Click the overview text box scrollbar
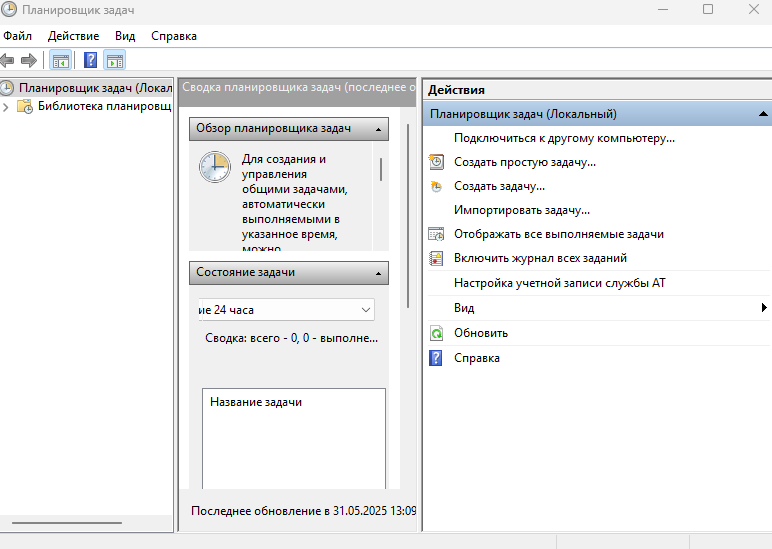772x549 pixels. pyautogui.click(x=381, y=169)
